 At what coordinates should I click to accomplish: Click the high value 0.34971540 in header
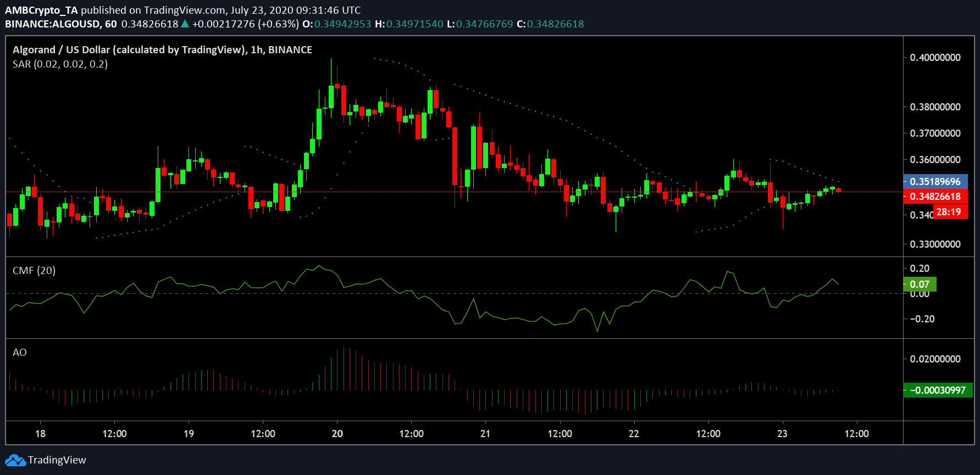point(415,24)
